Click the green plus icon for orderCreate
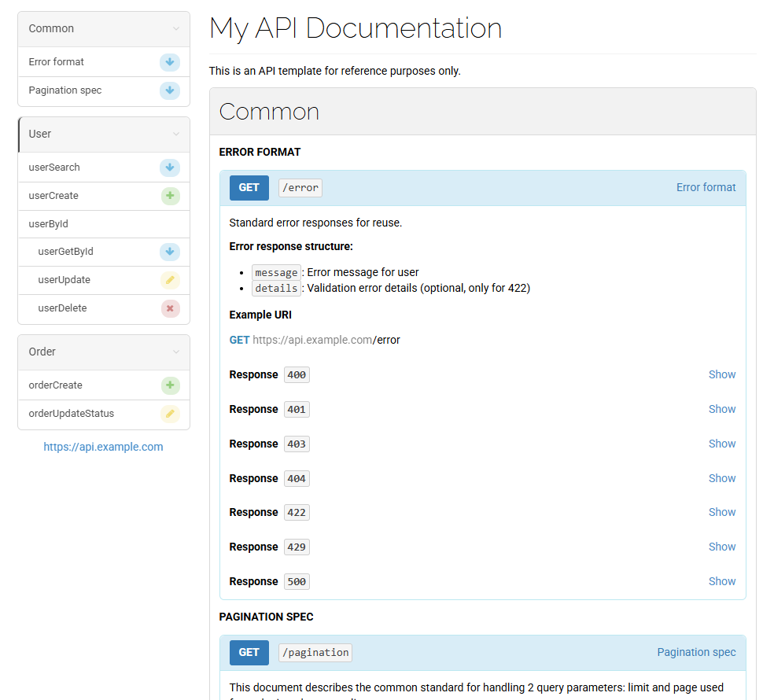Image resolution: width=774 pixels, height=700 pixels. (170, 385)
